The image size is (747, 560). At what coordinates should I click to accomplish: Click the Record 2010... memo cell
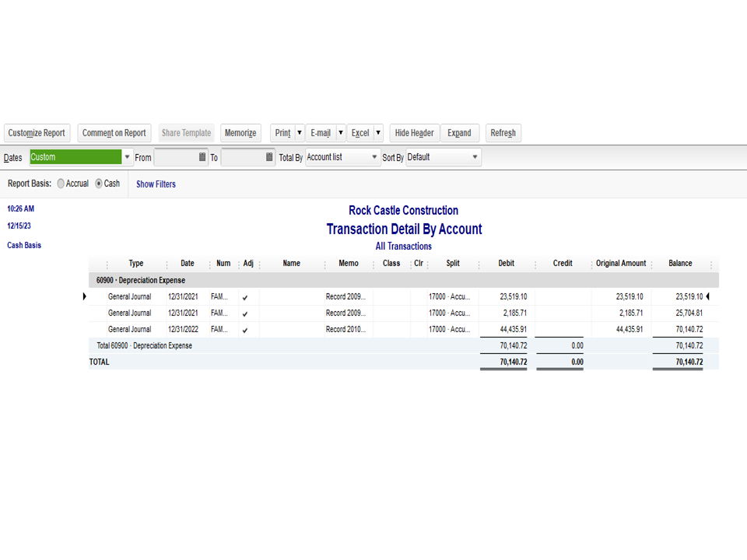345,330
